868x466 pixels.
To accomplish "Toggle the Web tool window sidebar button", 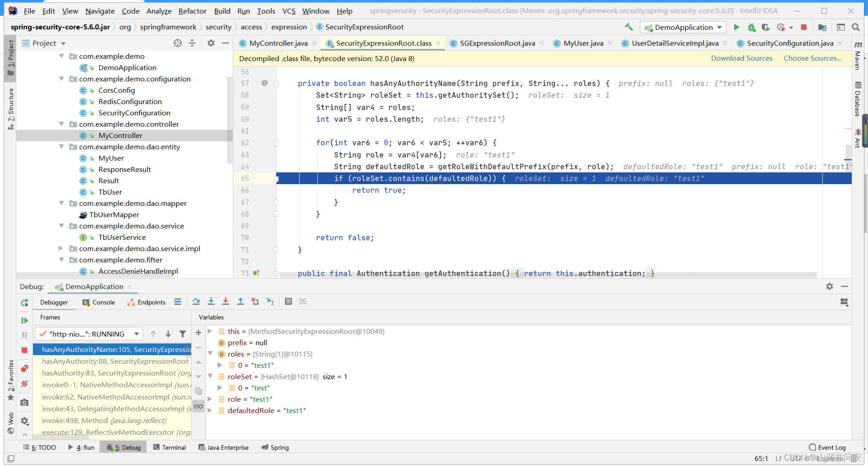I will coord(10,423).
